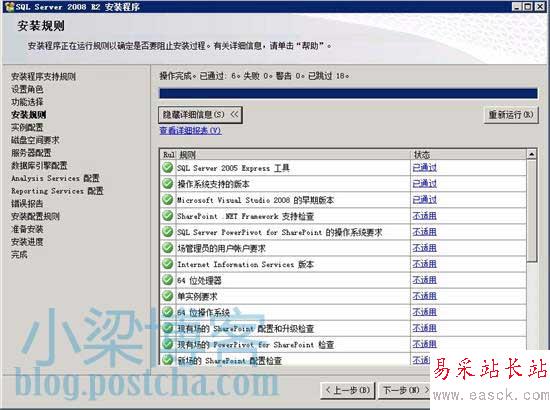Click check icon for 64 位操作系统
Image resolution: width=550 pixels, height=410 pixels.
168,312
